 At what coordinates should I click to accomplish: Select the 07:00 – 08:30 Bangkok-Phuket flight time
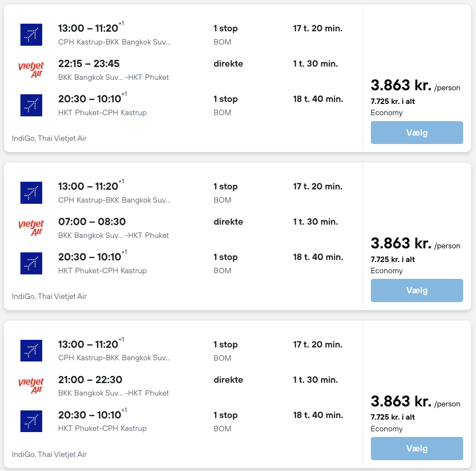(92, 222)
